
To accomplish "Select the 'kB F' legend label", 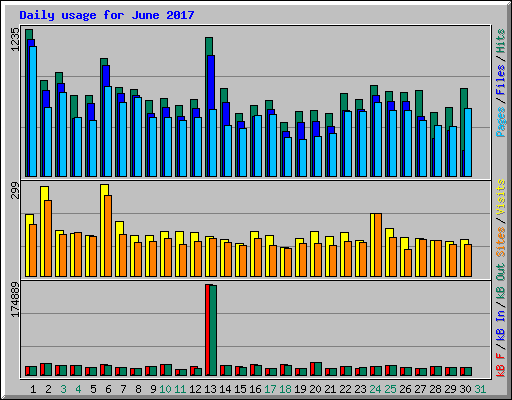I will tap(500, 365).
